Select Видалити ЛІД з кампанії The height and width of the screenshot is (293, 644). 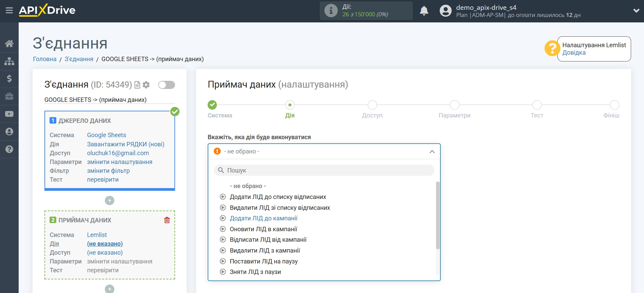tap(265, 251)
